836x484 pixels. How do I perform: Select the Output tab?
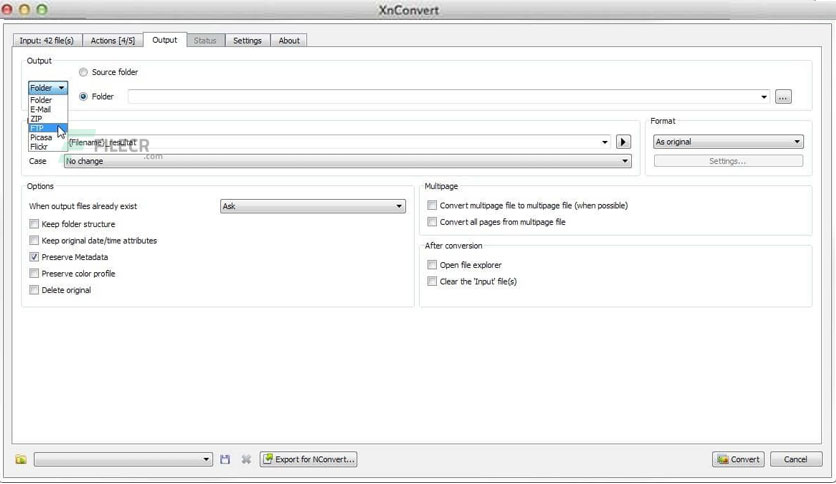pyautogui.click(x=165, y=40)
